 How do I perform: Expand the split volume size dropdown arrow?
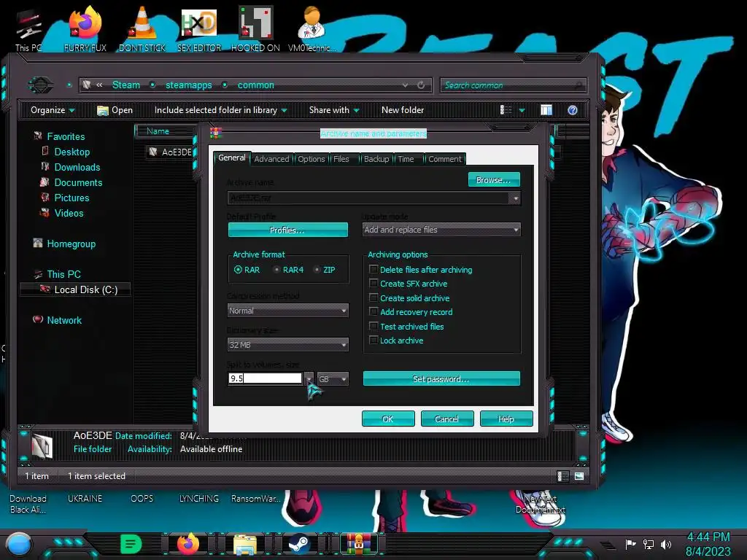[x=309, y=379]
